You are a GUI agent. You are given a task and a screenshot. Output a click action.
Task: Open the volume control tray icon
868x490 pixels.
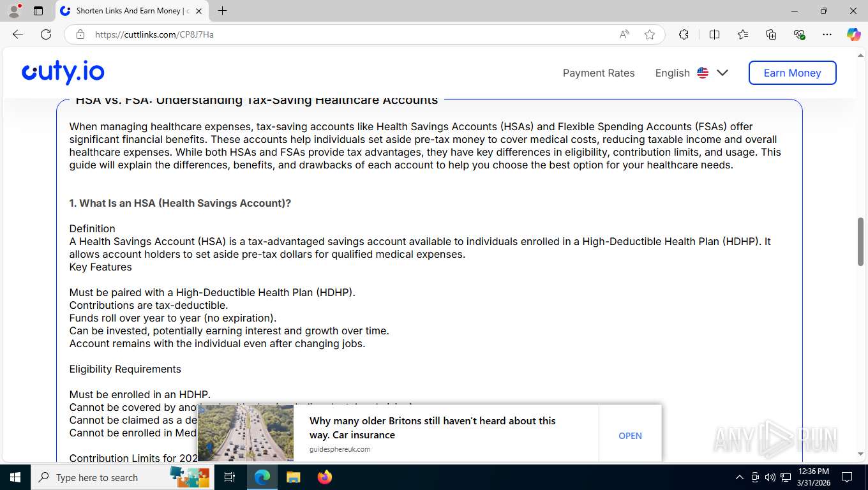pyautogui.click(x=770, y=477)
